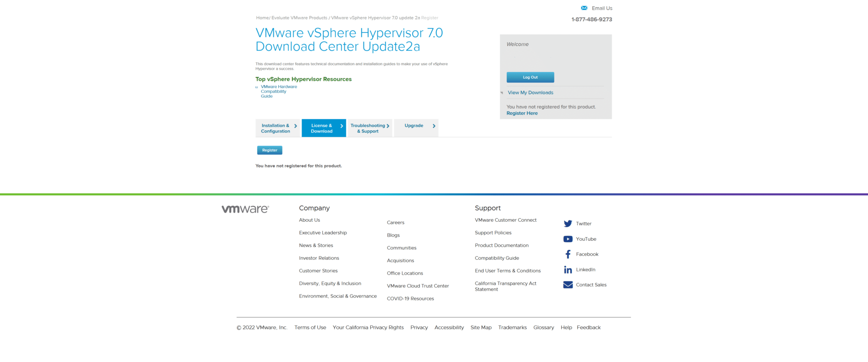Viewport: 868px width, 362px height.
Task: Click the VMware logo in footer
Action: 245,209
